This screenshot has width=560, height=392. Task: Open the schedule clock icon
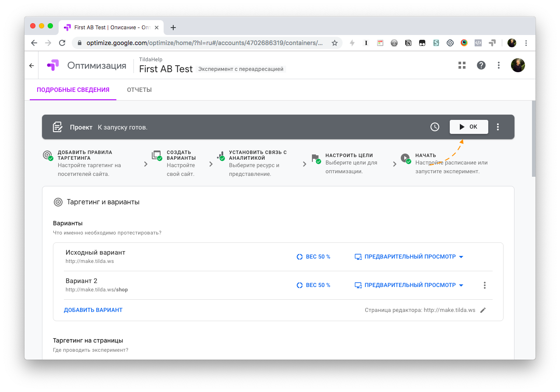pos(435,127)
